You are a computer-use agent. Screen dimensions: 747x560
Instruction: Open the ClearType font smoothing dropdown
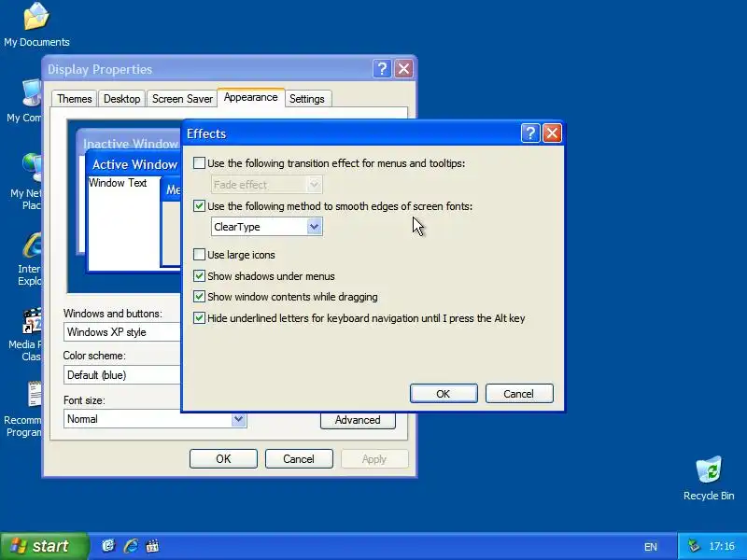267,227
